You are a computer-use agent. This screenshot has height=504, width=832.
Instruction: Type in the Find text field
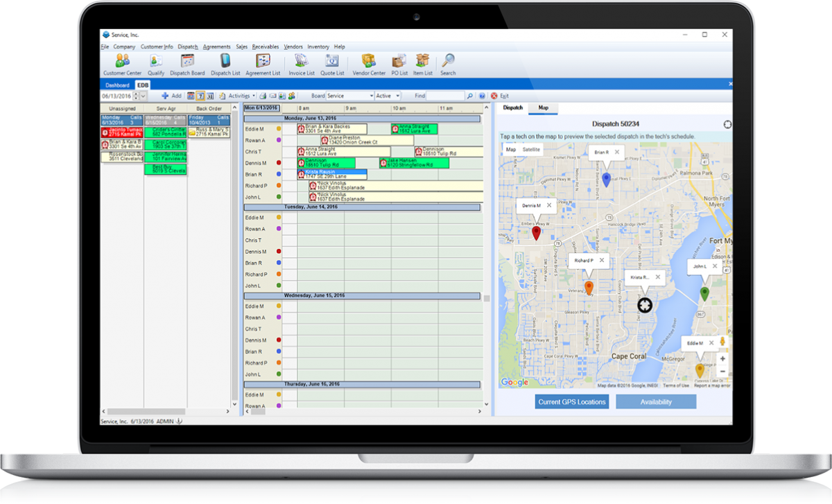point(444,96)
